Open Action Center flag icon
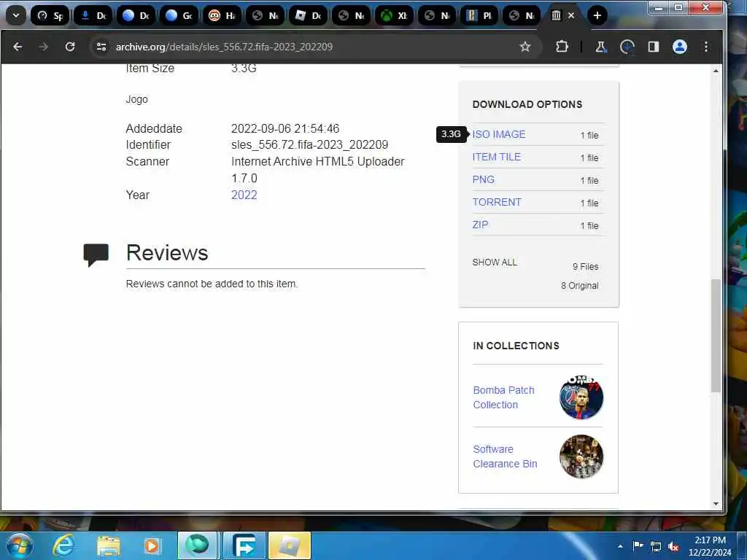The height and width of the screenshot is (560, 747). (x=638, y=545)
